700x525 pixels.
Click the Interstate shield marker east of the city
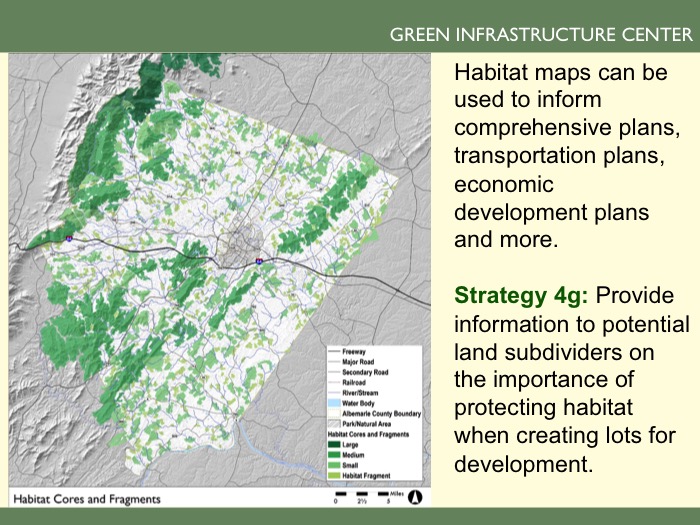259,260
